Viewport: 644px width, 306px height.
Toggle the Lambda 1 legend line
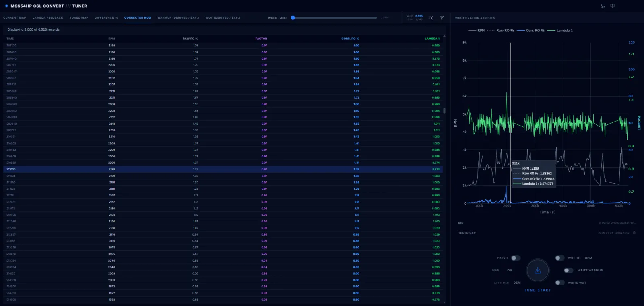[560, 31]
